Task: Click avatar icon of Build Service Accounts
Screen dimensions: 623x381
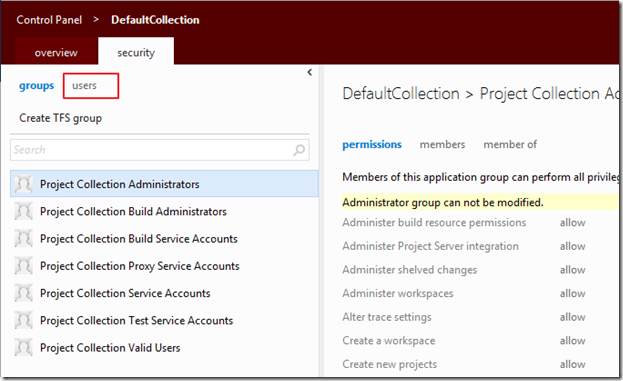Action: [x=23, y=239]
